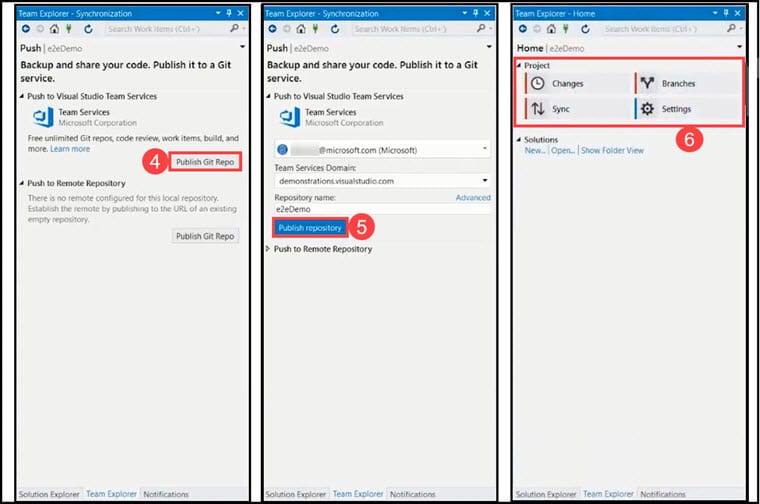Click forward arrow in middle Synchronization panel
This screenshot has height=504, width=760.
(x=287, y=29)
